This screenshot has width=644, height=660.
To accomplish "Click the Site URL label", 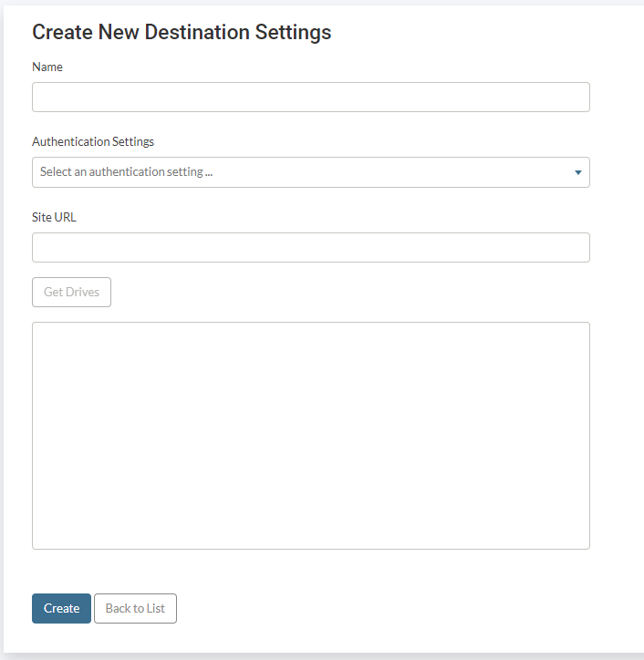I will click(x=55, y=217).
